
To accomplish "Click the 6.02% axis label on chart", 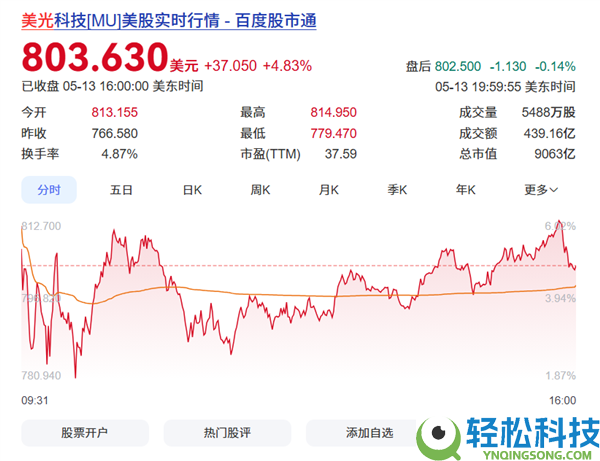I will click(x=560, y=226).
